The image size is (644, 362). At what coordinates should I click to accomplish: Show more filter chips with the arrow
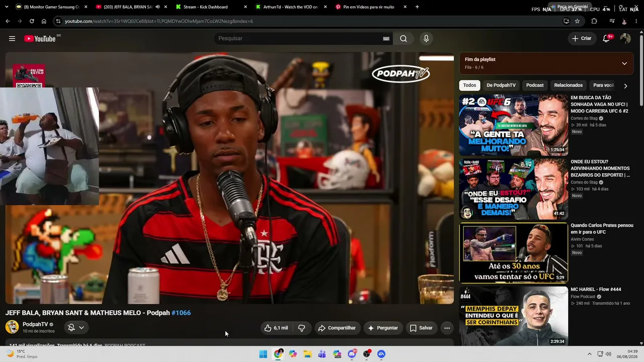coord(625,85)
